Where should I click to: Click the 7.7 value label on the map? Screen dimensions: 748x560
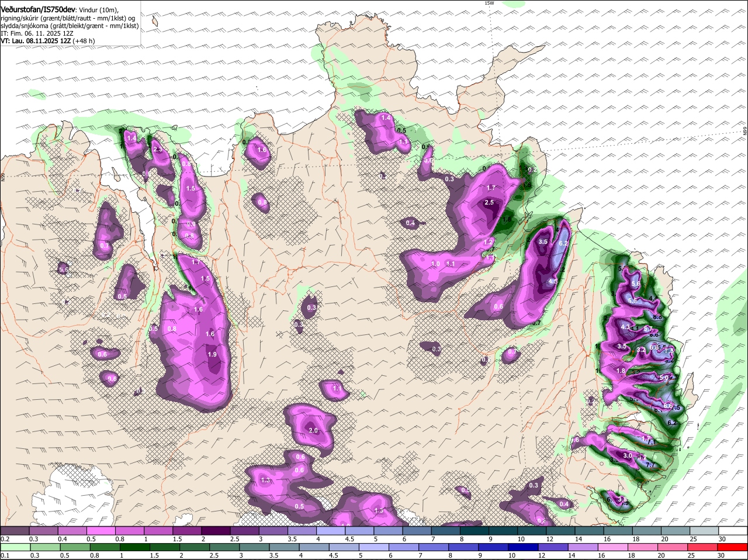[x=651, y=465]
